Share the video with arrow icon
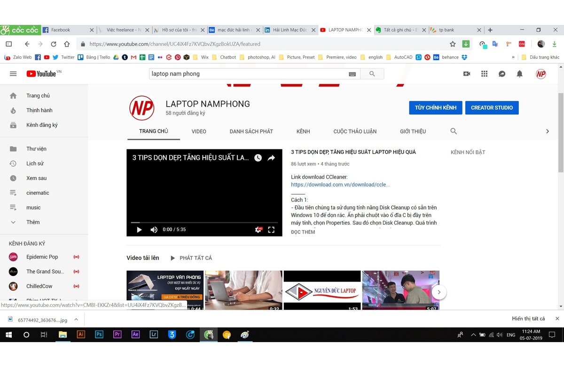This screenshot has width=564, height=392. [271, 158]
